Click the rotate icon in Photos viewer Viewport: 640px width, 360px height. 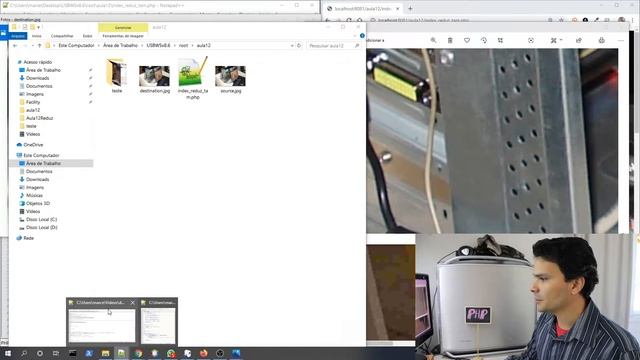click(484, 40)
